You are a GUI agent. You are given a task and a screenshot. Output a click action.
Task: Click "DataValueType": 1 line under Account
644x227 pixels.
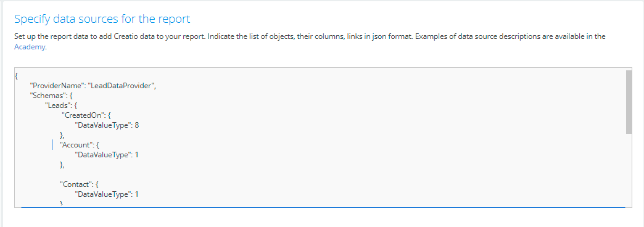point(106,155)
